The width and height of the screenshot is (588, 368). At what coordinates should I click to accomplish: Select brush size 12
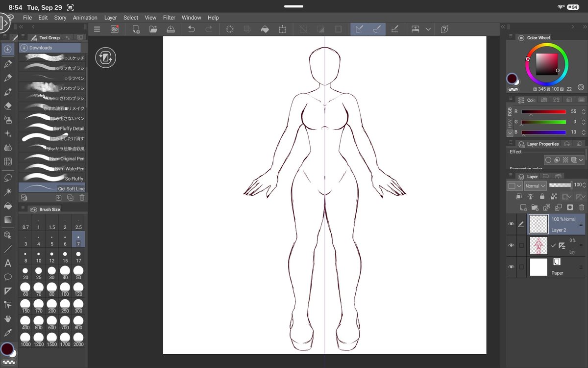52,257
